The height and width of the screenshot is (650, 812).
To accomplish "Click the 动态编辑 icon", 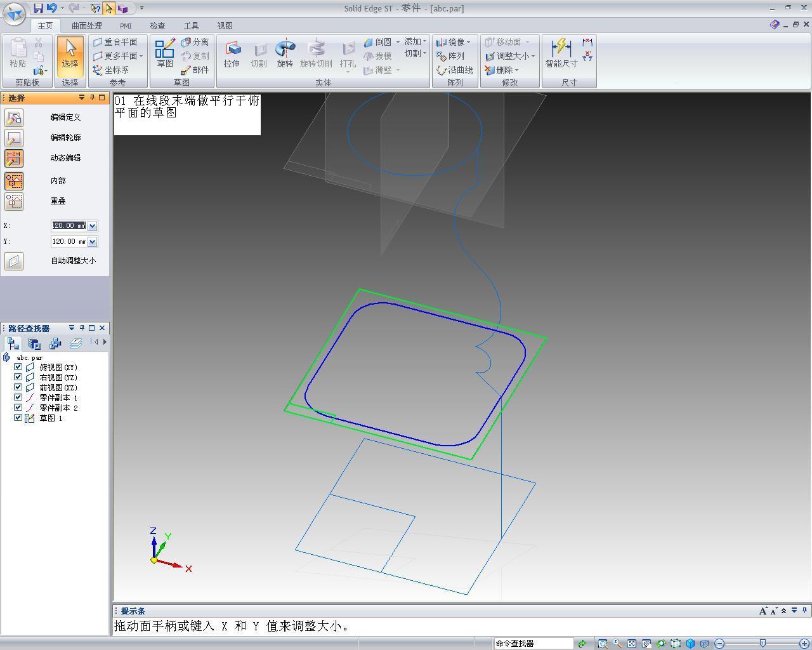I will (14, 158).
